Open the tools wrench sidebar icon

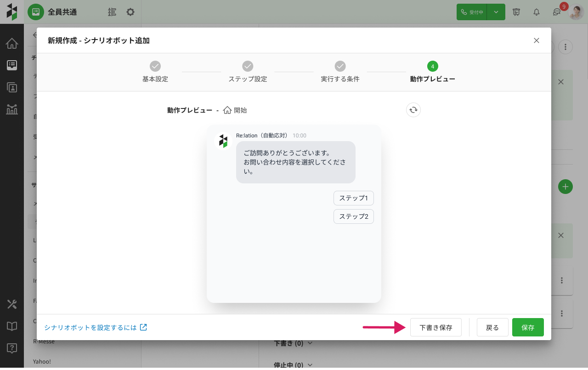pyautogui.click(x=12, y=304)
